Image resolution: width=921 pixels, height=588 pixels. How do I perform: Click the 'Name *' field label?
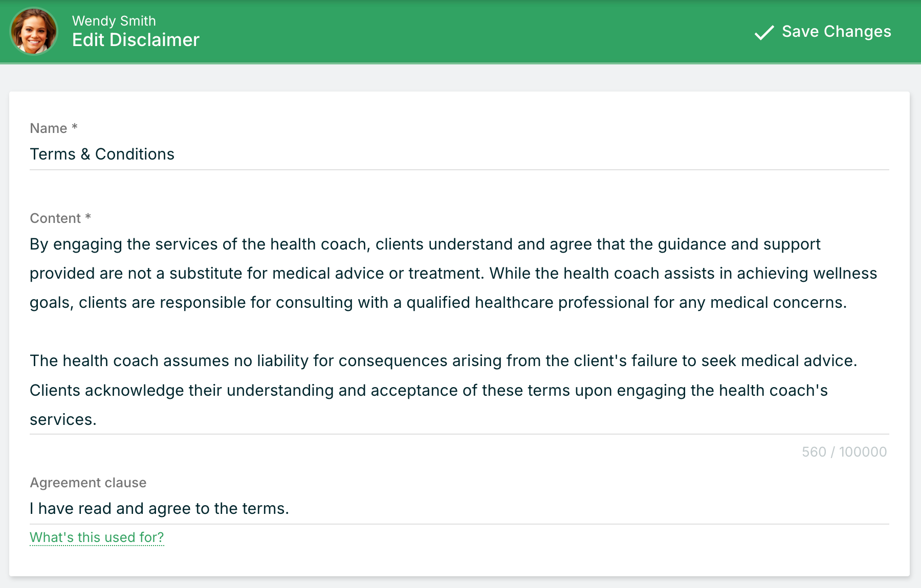click(x=54, y=128)
